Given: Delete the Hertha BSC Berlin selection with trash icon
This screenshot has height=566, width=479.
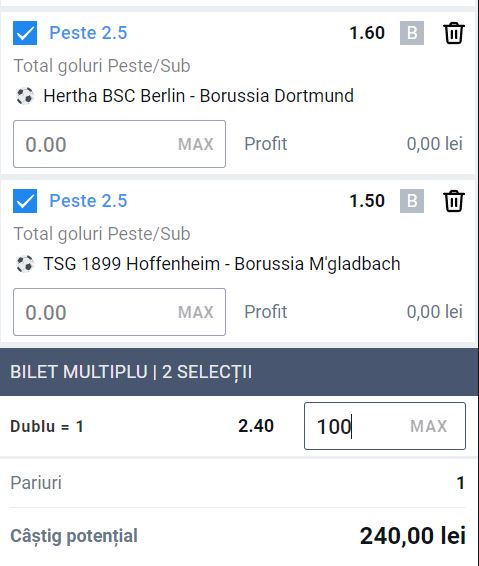Looking at the screenshot, I should 453,33.
